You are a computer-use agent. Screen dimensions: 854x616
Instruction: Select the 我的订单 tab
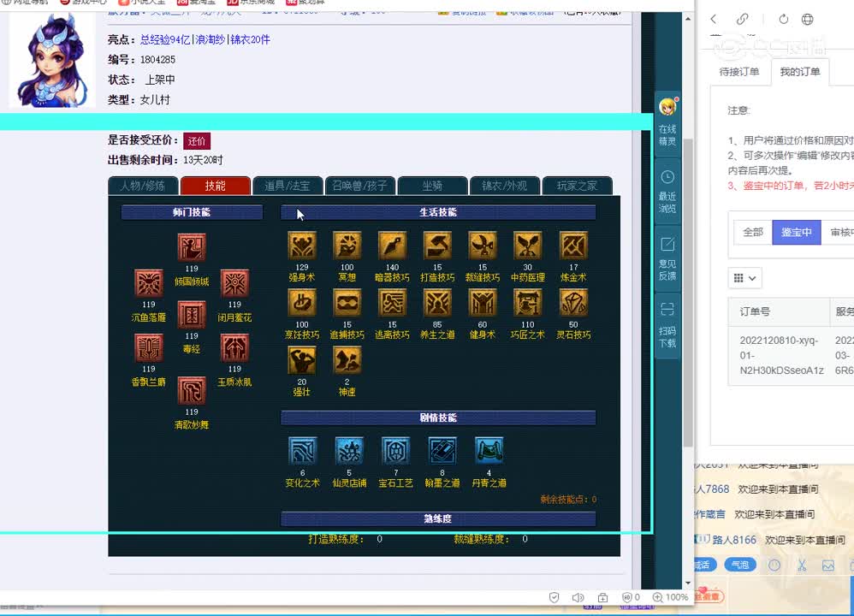pyautogui.click(x=799, y=72)
